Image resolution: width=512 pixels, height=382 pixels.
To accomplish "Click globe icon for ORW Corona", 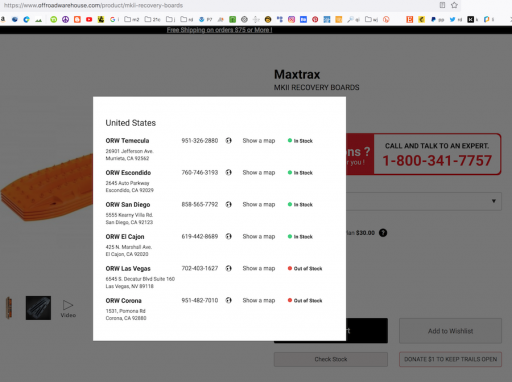I will [x=228, y=300].
